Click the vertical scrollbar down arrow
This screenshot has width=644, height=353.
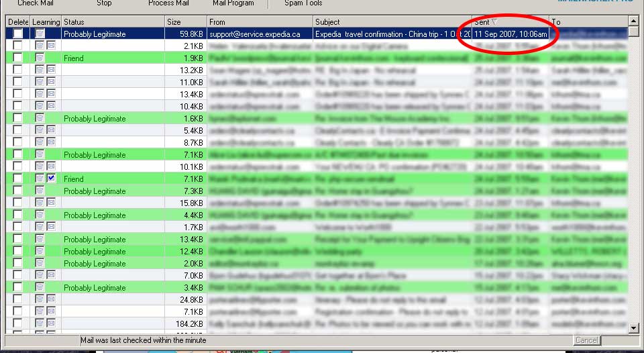click(633, 327)
